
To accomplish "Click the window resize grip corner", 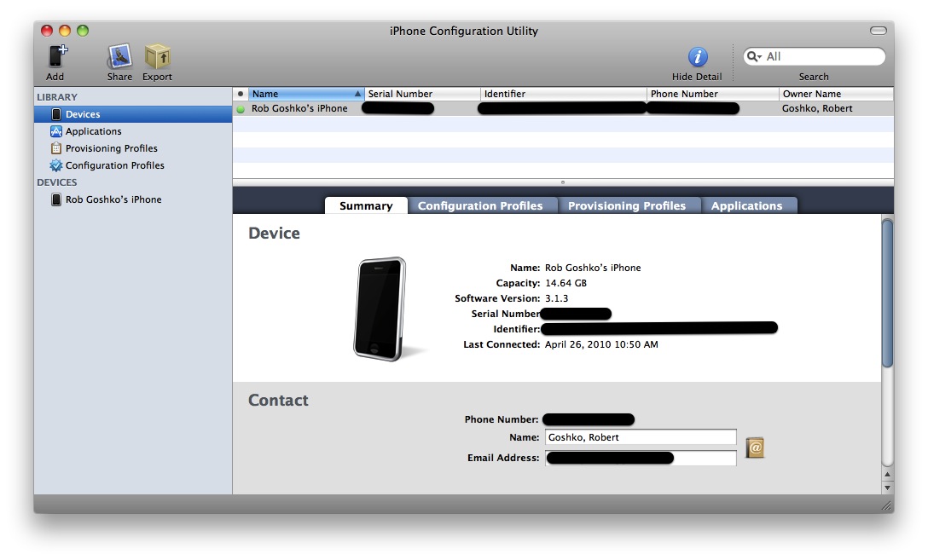I will coord(886,505).
